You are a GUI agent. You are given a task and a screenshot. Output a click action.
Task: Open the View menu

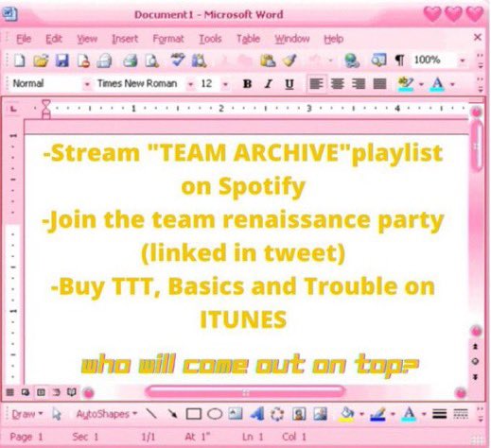coord(87,39)
